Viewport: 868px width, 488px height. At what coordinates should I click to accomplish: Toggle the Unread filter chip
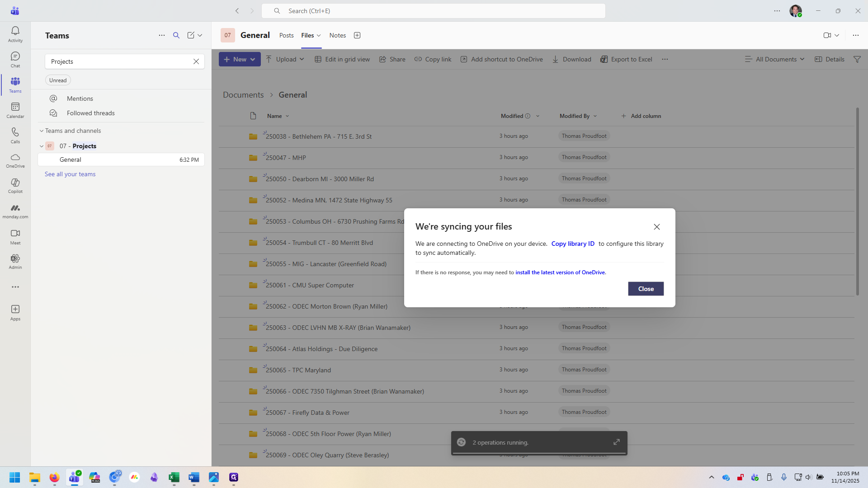click(x=57, y=80)
